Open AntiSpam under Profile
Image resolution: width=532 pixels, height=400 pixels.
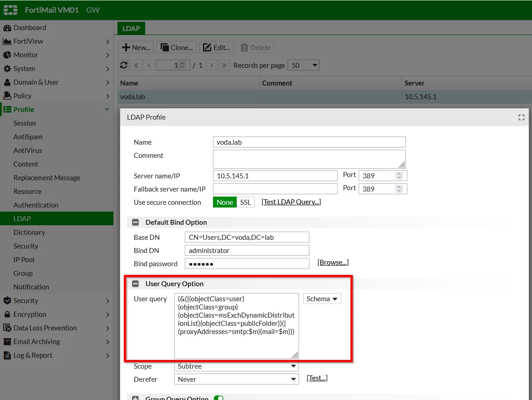[28, 137]
